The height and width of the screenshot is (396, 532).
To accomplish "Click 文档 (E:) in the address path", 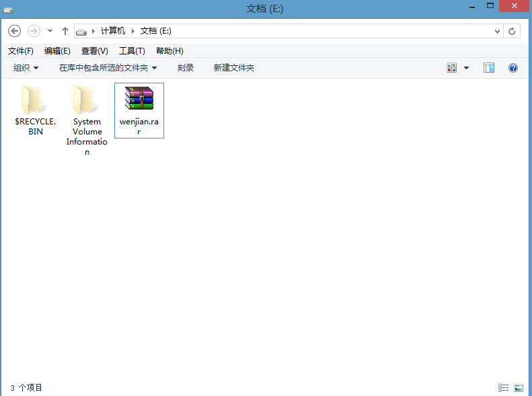I will (x=156, y=31).
